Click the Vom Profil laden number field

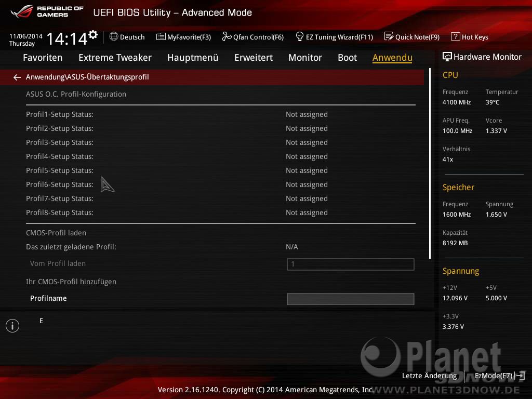351,264
